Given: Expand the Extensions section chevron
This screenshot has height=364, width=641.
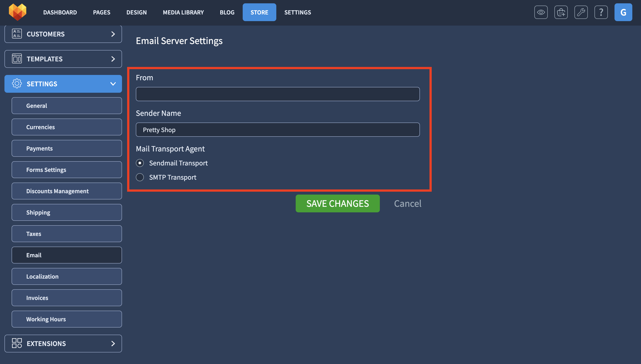Looking at the screenshot, I should click(113, 344).
